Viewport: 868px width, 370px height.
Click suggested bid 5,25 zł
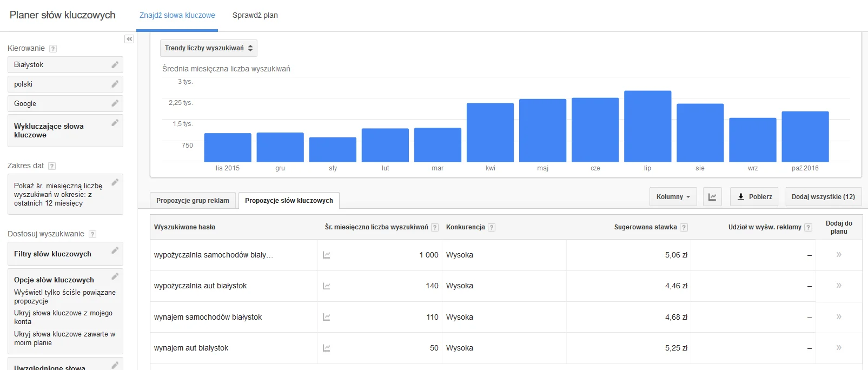(x=676, y=348)
